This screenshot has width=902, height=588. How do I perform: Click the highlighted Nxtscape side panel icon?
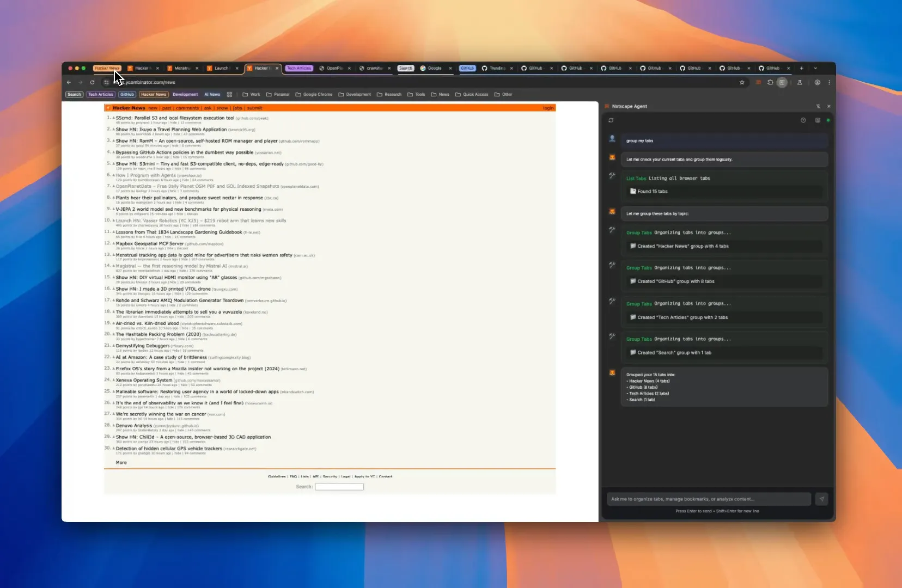(782, 82)
